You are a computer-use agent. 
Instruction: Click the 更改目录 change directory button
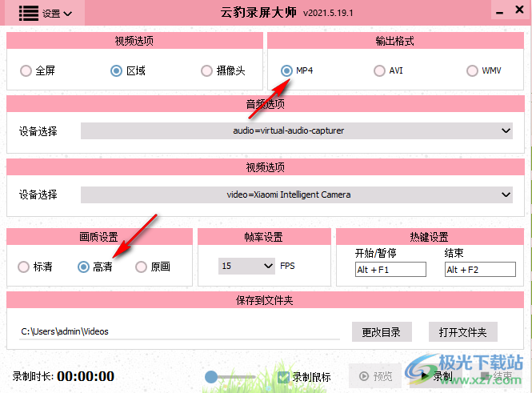tap(382, 332)
